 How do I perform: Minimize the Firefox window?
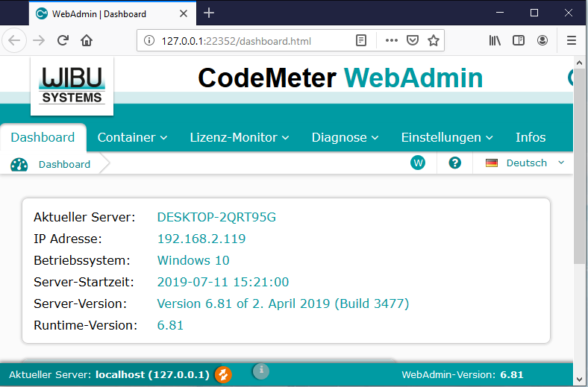(x=500, y=13)
